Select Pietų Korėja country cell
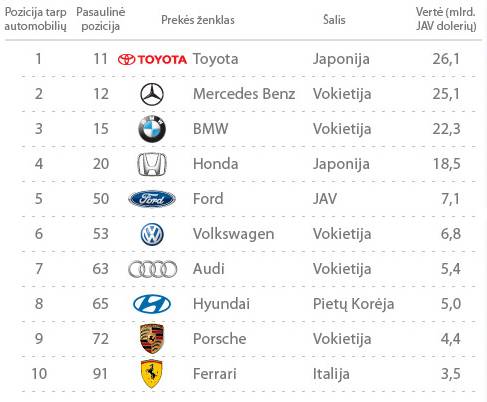487x402 pixels. pos(353,304)
